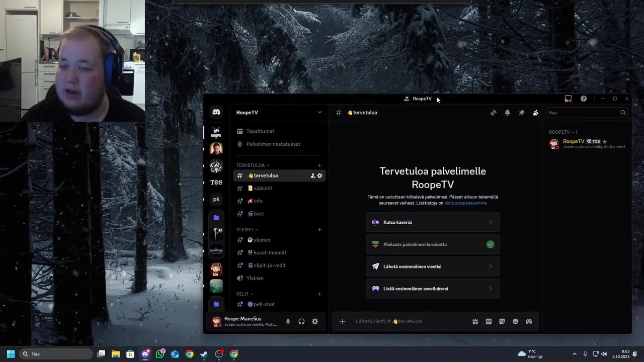Image resolution: width=644 pixels, height=362 pixels.
Task: Open Windows Start button
Action: (11, 354)
